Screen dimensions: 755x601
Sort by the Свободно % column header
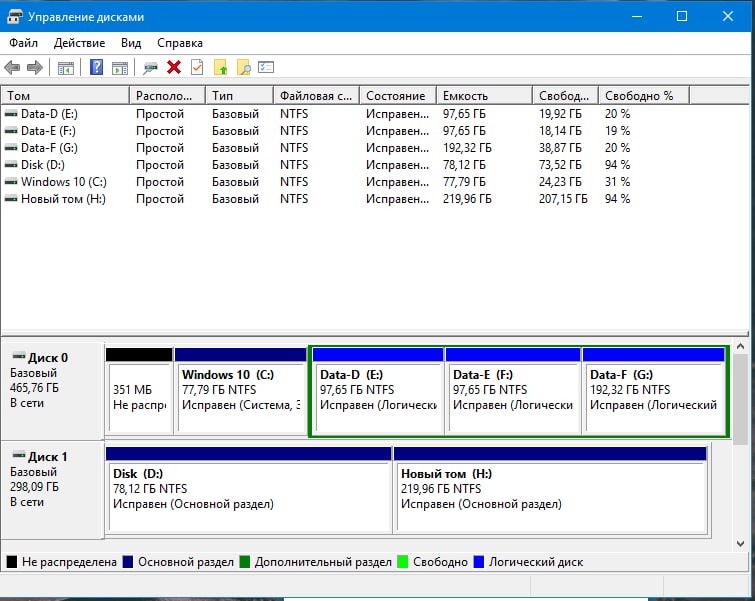tap(644, 95)
